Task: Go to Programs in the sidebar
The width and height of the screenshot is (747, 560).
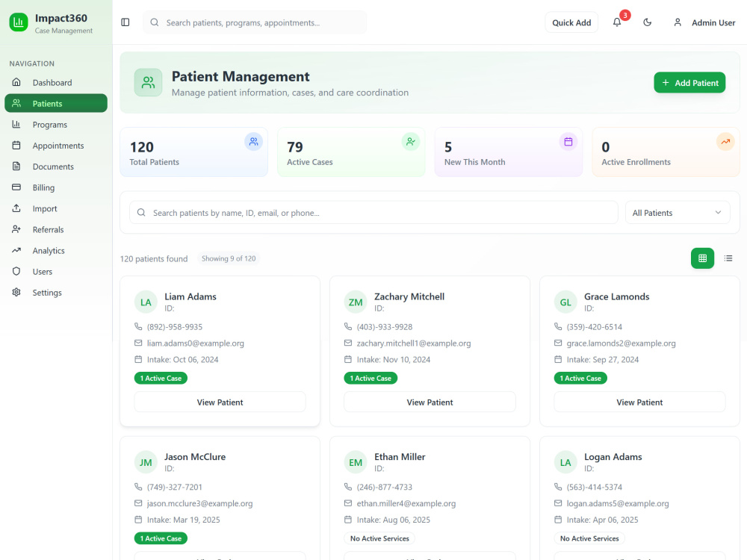Action: point(56,124)
